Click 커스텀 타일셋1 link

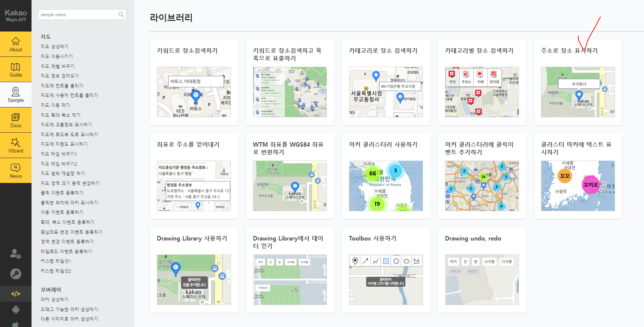tap(56, 261)
